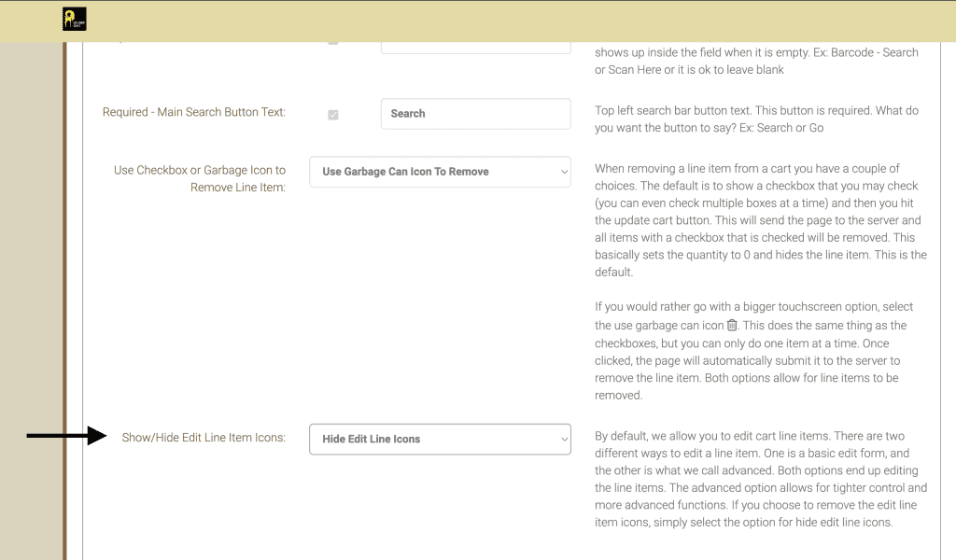The width and height of the screenshot is (956, 560).
Task: Click the 'By default, we allow you' help paragraph
Action: (761, 479)
